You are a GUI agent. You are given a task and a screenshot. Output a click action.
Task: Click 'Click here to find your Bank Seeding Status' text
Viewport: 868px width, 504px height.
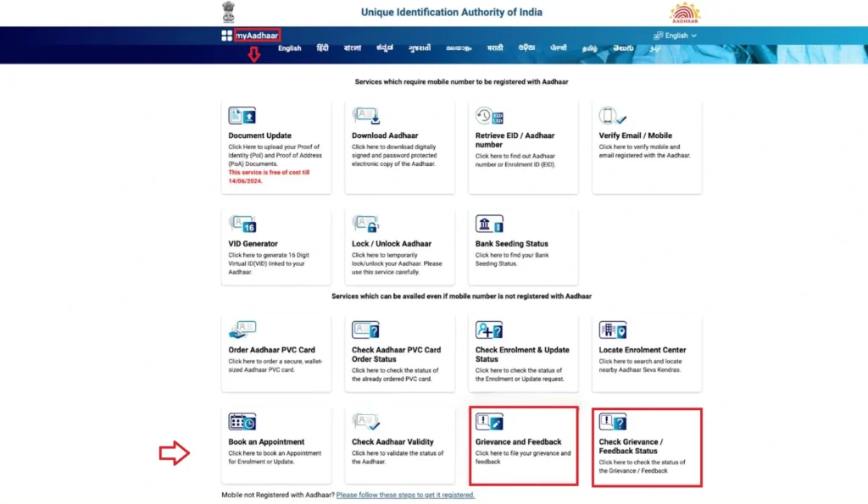coord(512,259)
